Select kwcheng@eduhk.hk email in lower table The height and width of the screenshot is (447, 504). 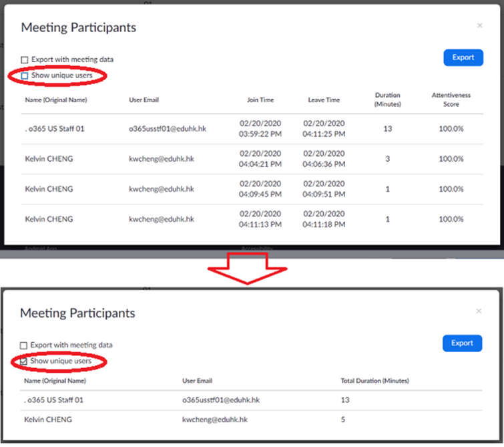coord(215,420)
